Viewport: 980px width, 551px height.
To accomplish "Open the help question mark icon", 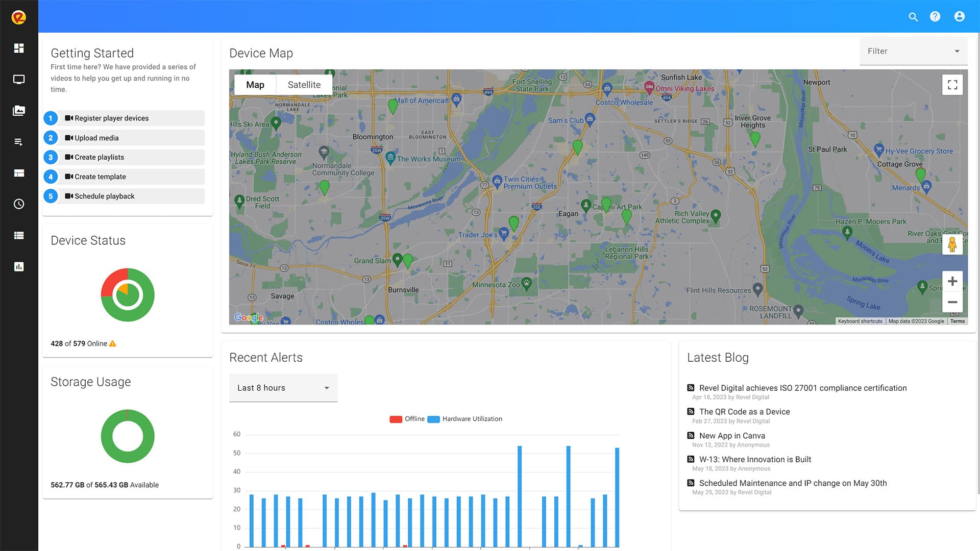I will (x=936, y=17).
